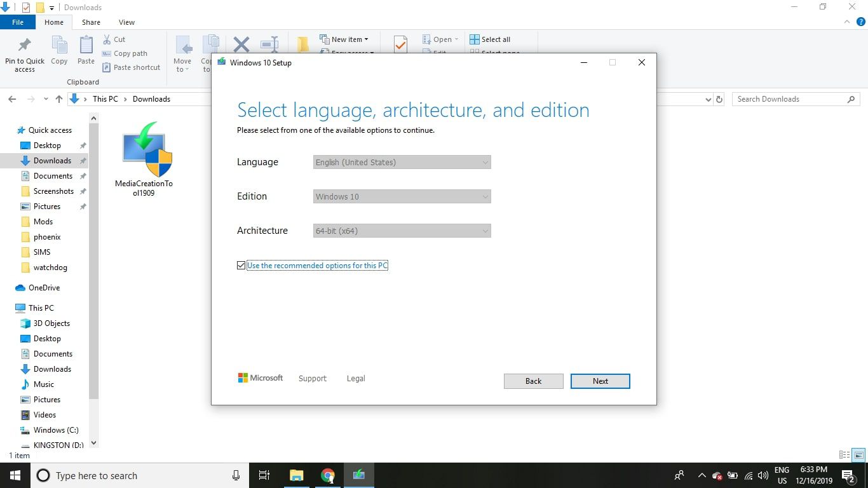Select Windows (C:) drive in navigation pane
The image size is (868, 488).
click(56, 430)
